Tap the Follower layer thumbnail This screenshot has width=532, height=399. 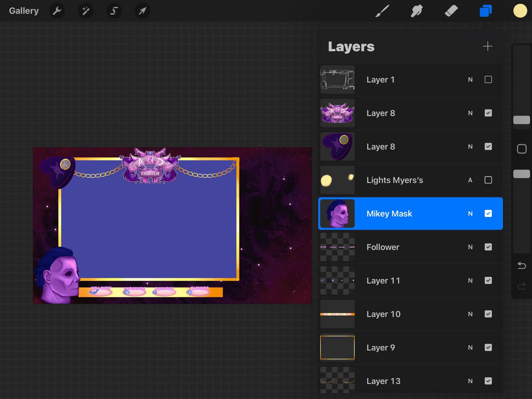pyautogui.click(x=337, y=247)
